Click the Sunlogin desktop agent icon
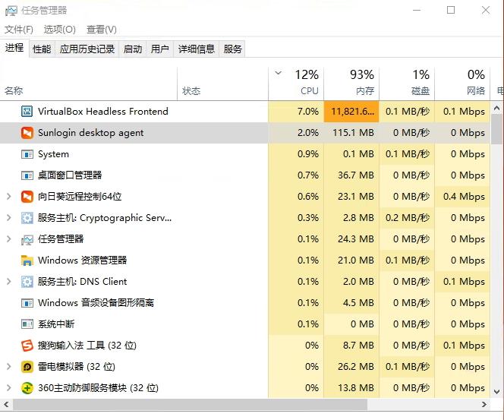Viewport: 504px width, 420px height. [x=27, y=133]
